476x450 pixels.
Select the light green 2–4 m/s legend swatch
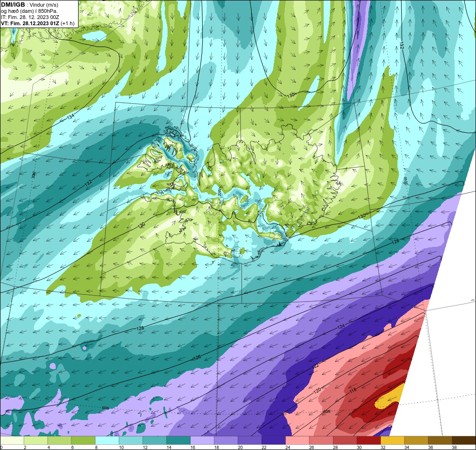[36, 440]
